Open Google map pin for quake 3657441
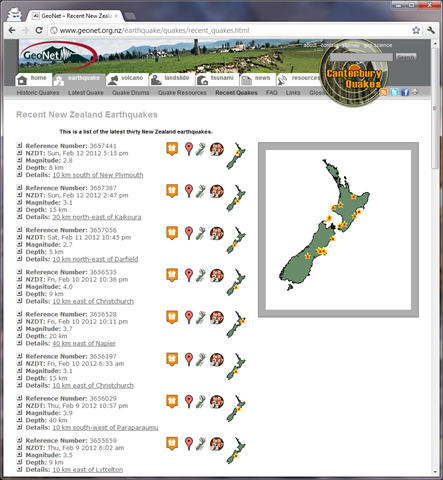This screenshot has width=443, height=480. (189, 149)
